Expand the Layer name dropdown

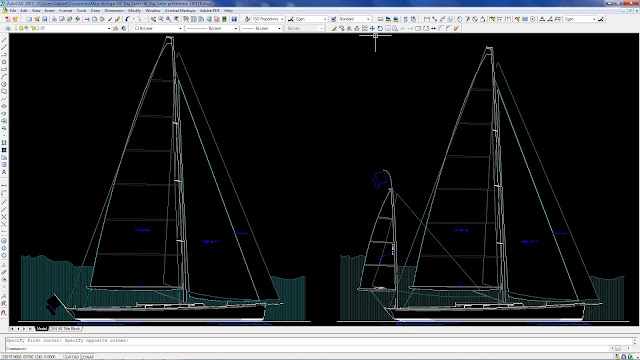click(x=109, y=28)
